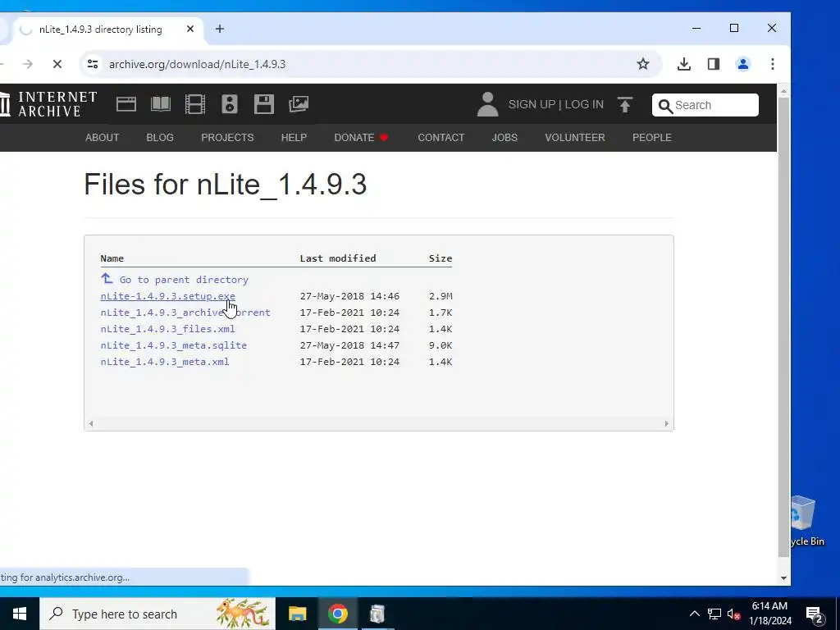Click the Internet Archive logo
This screenshot has width=840, height=630.
pyautogui.click(x=48, y=104)
